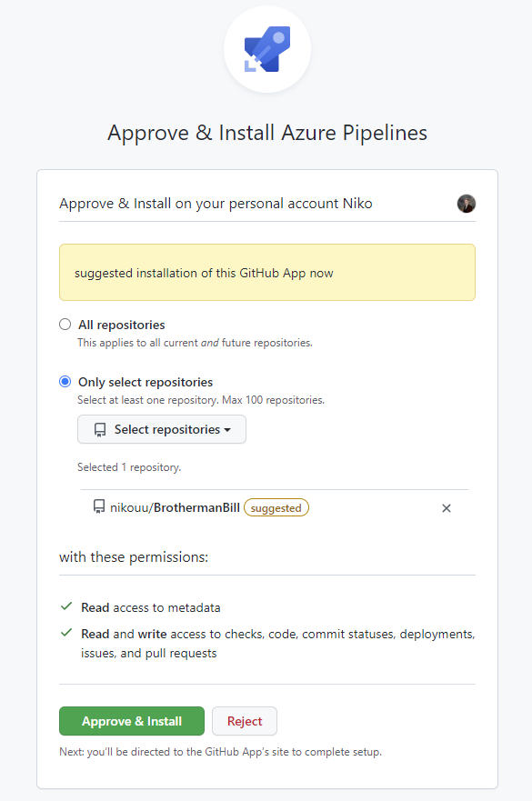Viewport: 532px width, 801px height.
Task: Click the repo icon in Select repositories button
Action: (x=100, y=430)
